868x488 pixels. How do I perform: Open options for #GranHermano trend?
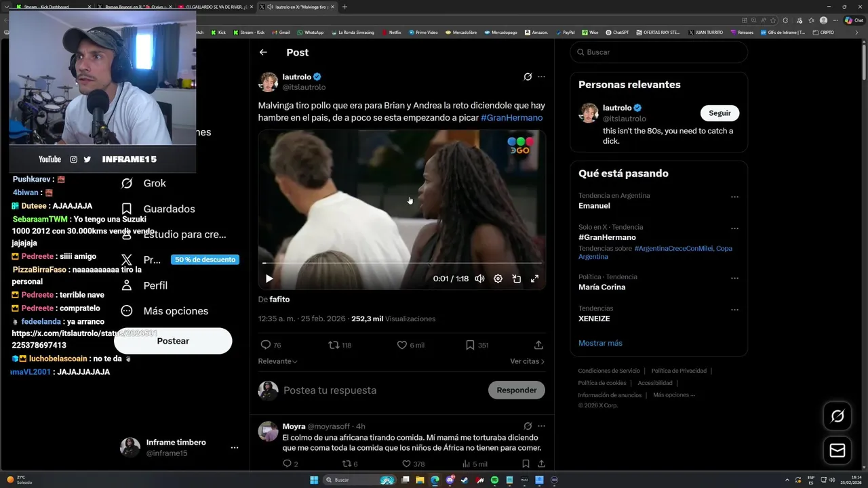pos(734,228)
